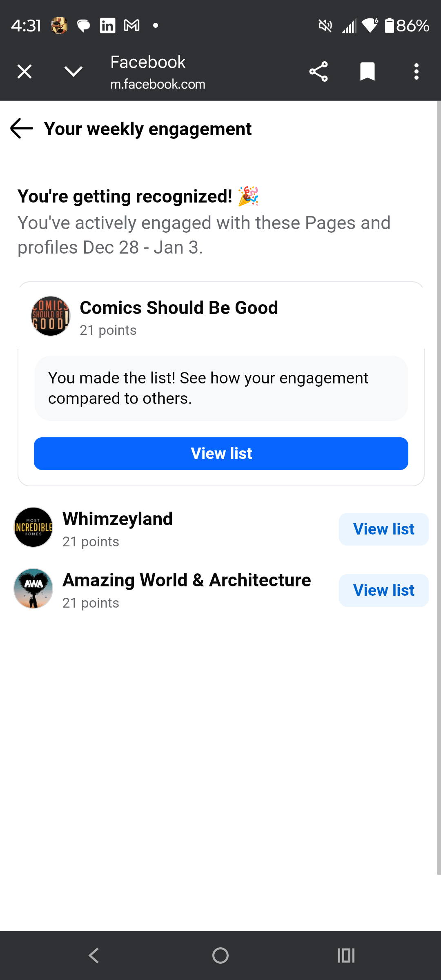
Task: Tap the LinkedIn notification icon in status bar
Action: coord(107,26)
